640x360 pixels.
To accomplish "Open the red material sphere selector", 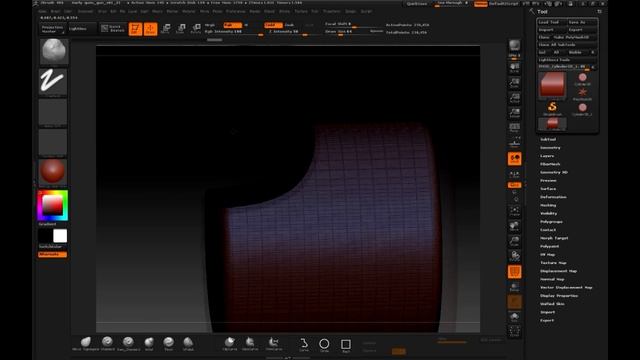I will click(x=52, y=172).
